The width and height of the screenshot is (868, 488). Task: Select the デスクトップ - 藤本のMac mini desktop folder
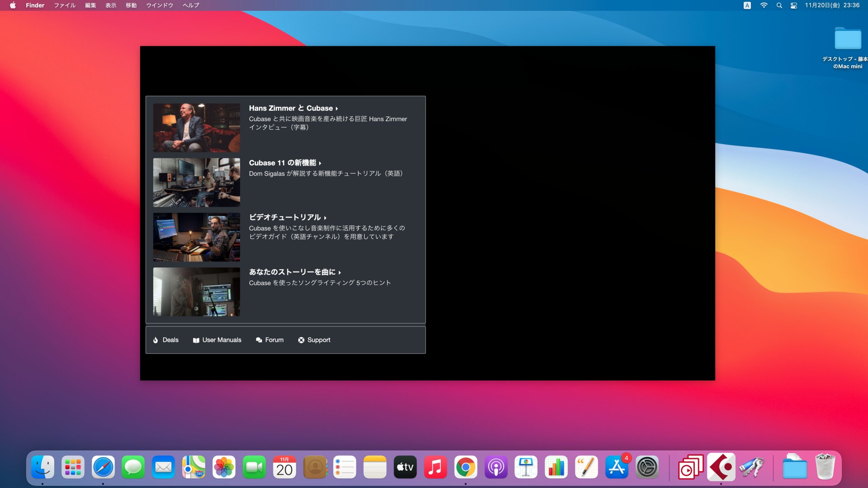[848, 47]
